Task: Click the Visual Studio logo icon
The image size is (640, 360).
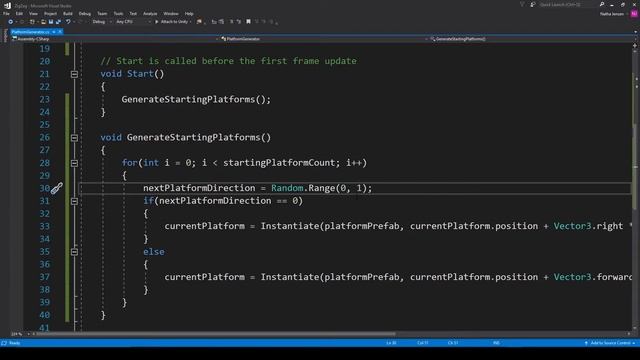Action: tap(7, 5)
